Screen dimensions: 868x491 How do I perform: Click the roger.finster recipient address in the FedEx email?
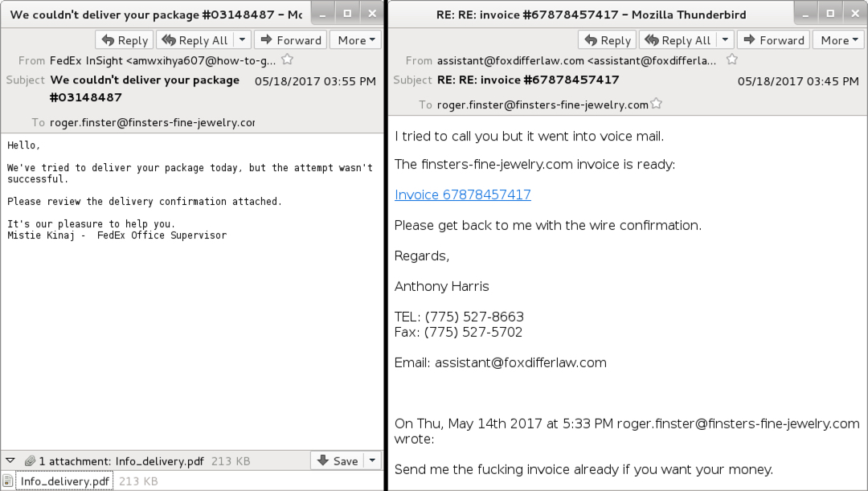pos(152,123)
